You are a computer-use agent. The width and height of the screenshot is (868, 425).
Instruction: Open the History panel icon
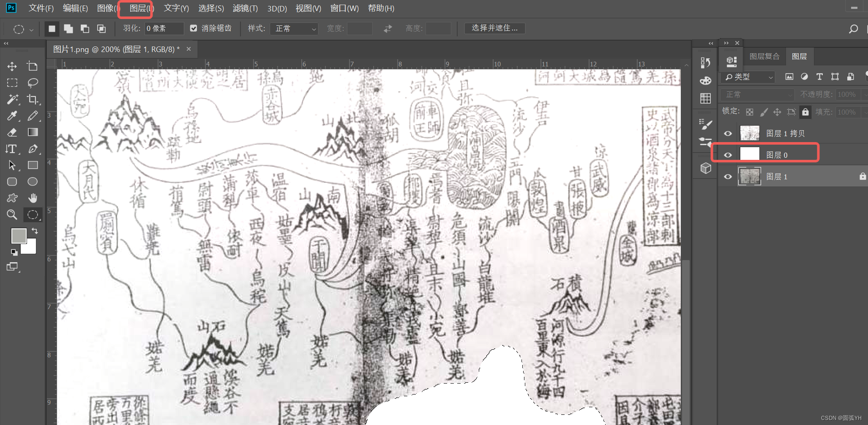click(x=705, y=63)
